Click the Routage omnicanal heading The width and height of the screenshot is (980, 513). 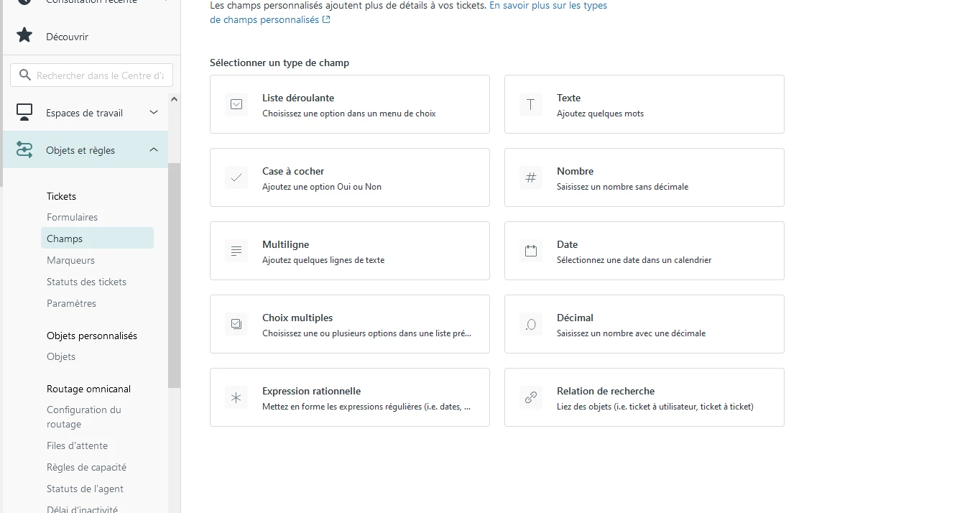[x=88, y=389]
